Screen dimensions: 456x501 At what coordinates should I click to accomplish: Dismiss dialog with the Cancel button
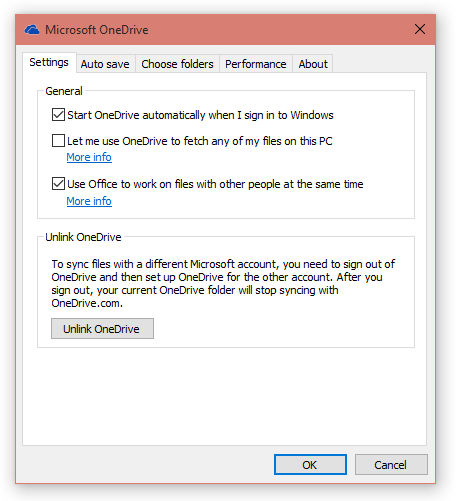click(x=391, y=464)
